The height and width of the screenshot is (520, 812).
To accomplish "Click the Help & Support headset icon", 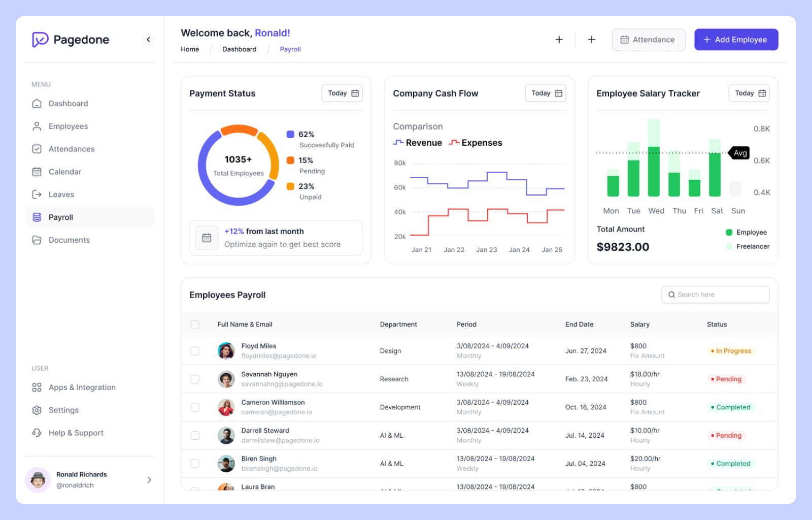I will pyautogui.click(x=37, y=433).
